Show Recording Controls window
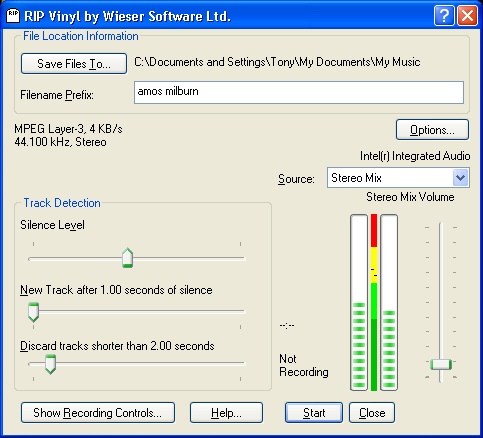Screen dimensions: 483x438 click(x=98, y=413)
